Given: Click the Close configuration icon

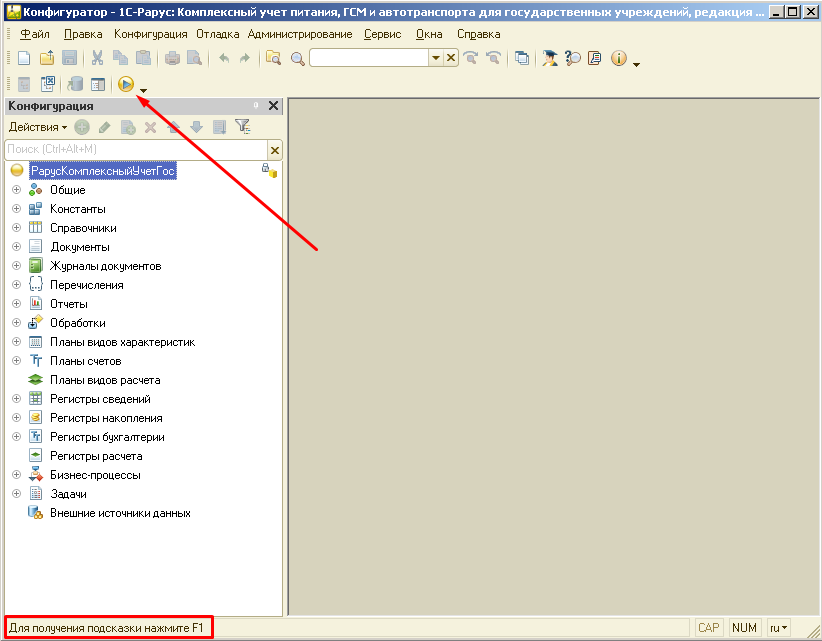Looking at the screenshot, I should click(48, 84).
